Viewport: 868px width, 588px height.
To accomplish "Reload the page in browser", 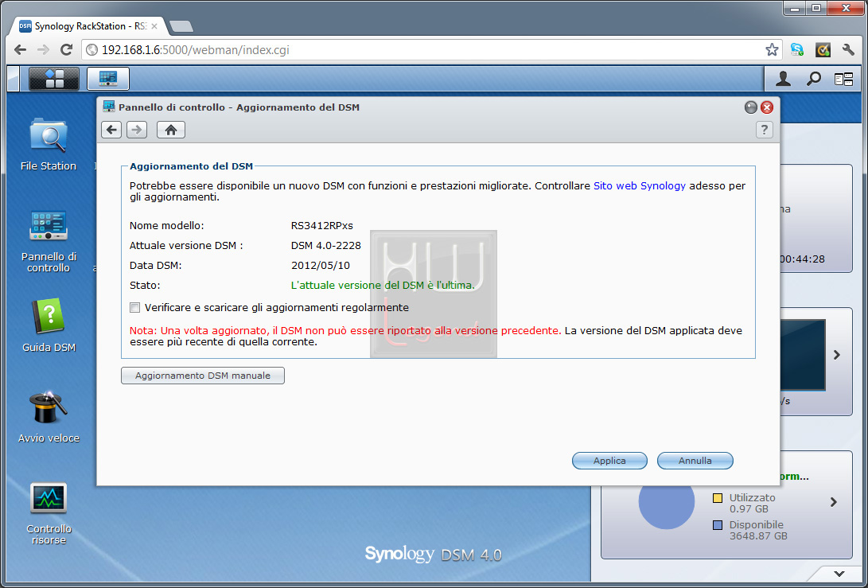I will [x=66, y=50].
